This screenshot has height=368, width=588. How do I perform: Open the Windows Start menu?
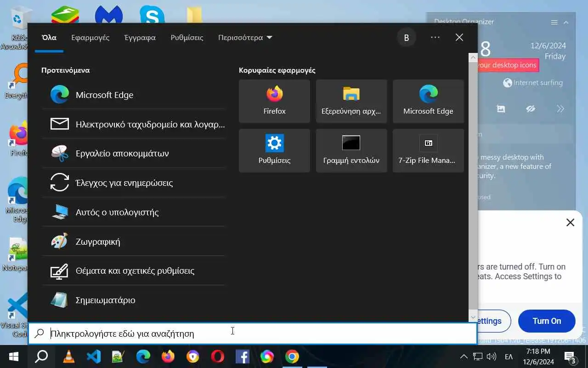[x=13, y=356]
